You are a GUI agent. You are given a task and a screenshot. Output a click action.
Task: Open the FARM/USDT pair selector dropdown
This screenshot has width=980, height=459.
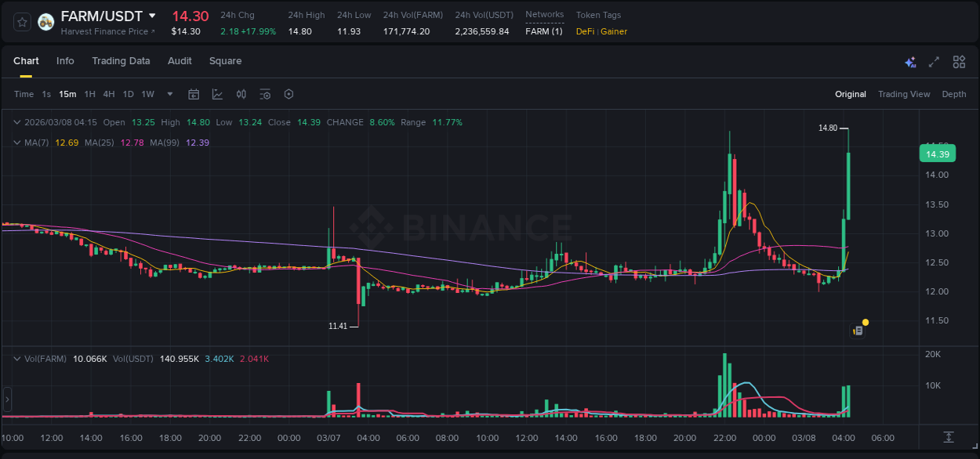[x=152, y=16]
